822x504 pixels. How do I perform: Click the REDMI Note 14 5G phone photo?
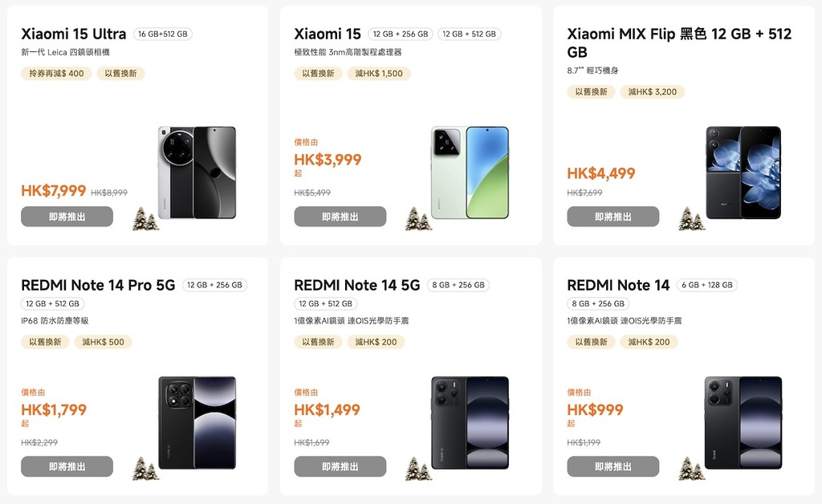click(469, 423)
